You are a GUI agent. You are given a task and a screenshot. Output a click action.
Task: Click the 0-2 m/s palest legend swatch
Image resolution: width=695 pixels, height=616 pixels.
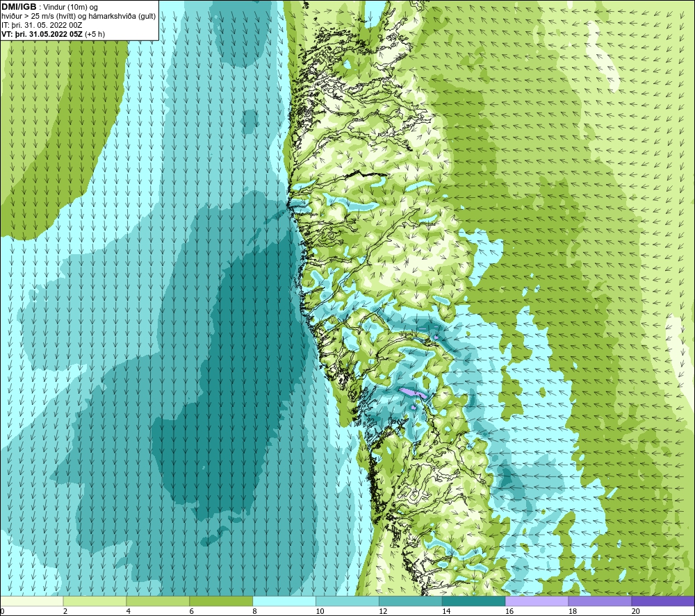click(32, 601)
